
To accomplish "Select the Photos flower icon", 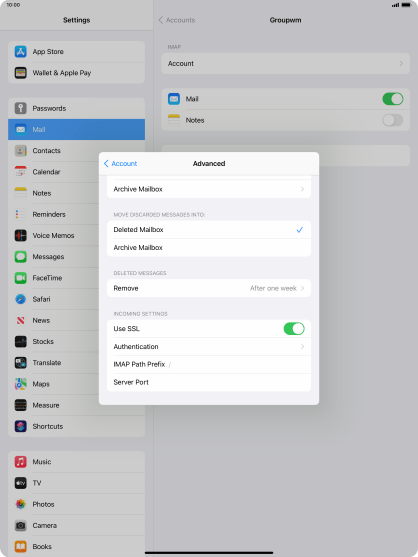I will tap(21, 504).
